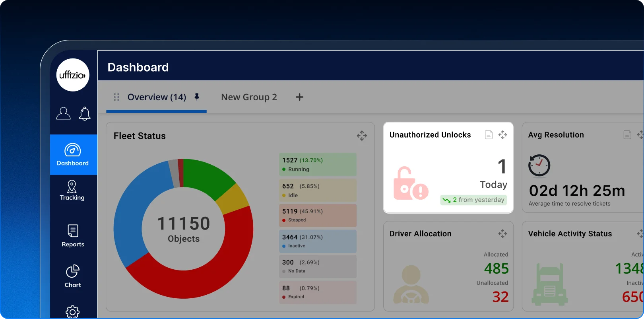
Task: Click the Uffizio logo in the sidebar
Action: point(73,75)
